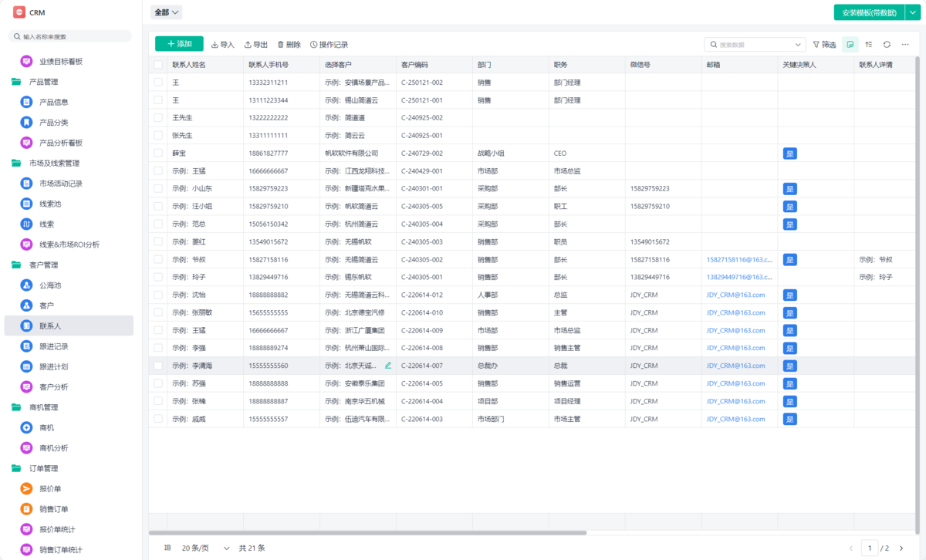This screenshot has height=560, width=926.
Task: Check the box for 王先生 row
Action: (158, 118)
